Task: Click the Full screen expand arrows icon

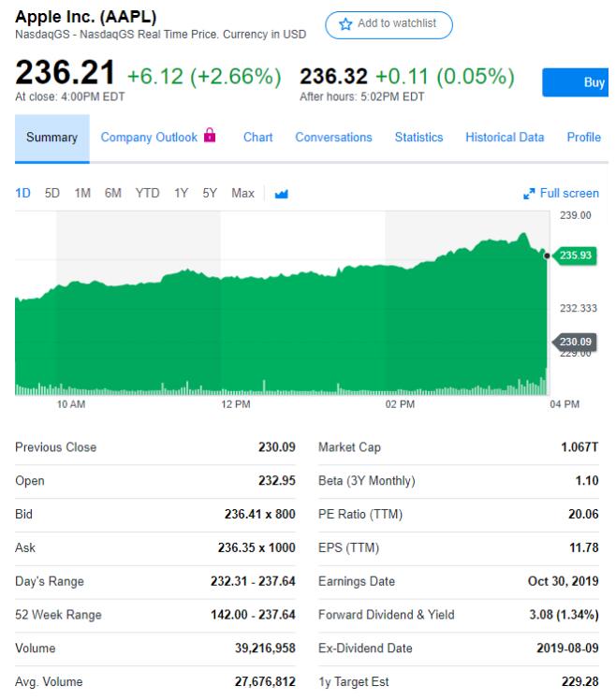Action: 529,194
